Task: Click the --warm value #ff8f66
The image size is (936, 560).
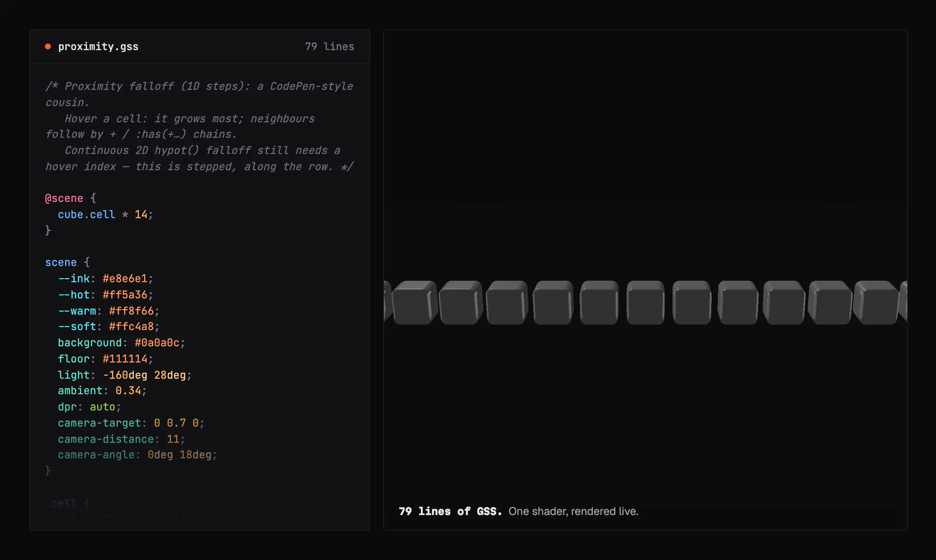Action: point(131,311)
